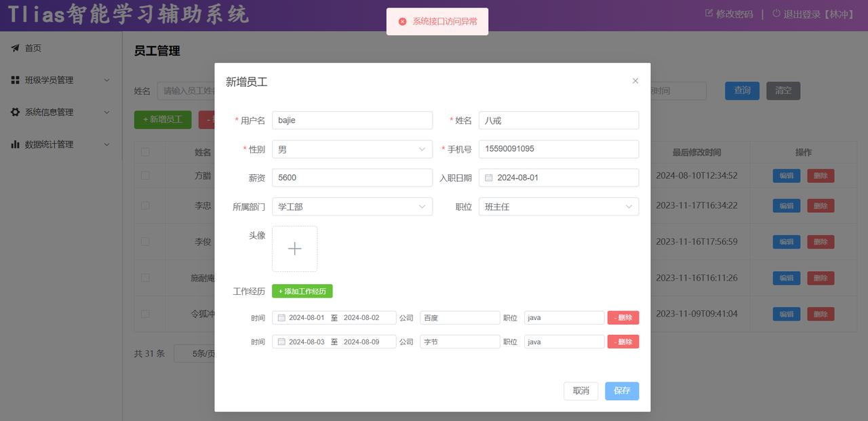
Task: Click the 修改密码 edit icon in header
Action: click(709, 14)
